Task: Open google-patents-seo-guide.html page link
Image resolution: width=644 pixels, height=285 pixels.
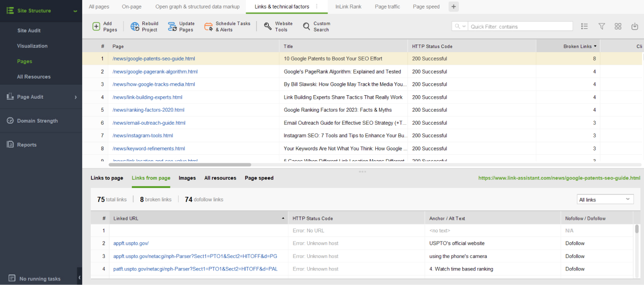Action: click(153, 59)
